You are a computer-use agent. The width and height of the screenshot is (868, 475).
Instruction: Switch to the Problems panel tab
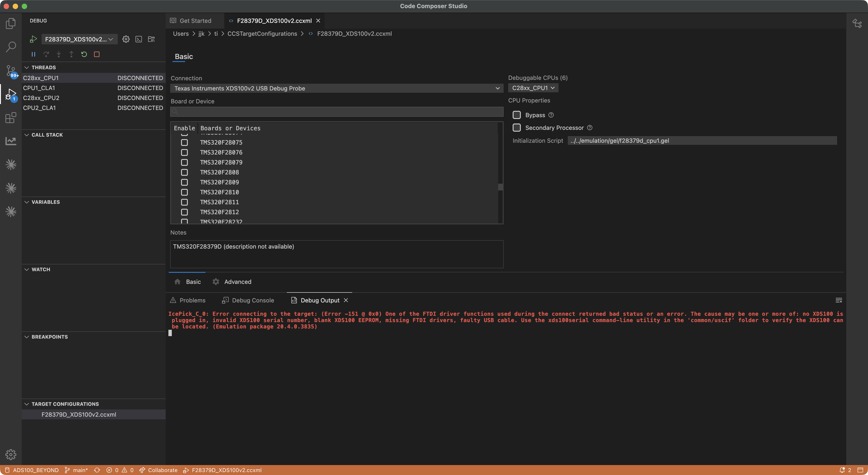(x=188, y=300)
